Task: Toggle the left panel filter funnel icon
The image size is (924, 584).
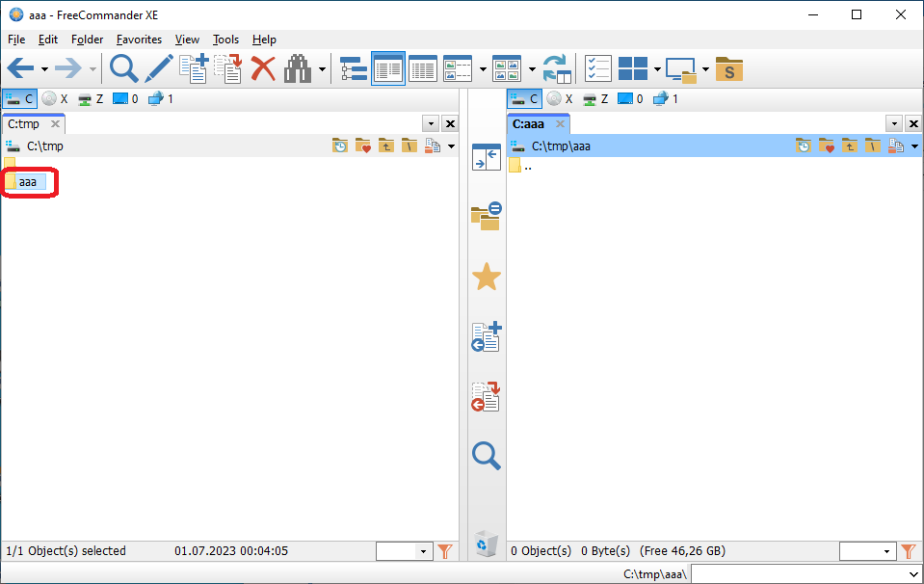Action: (x=444, y=551)
